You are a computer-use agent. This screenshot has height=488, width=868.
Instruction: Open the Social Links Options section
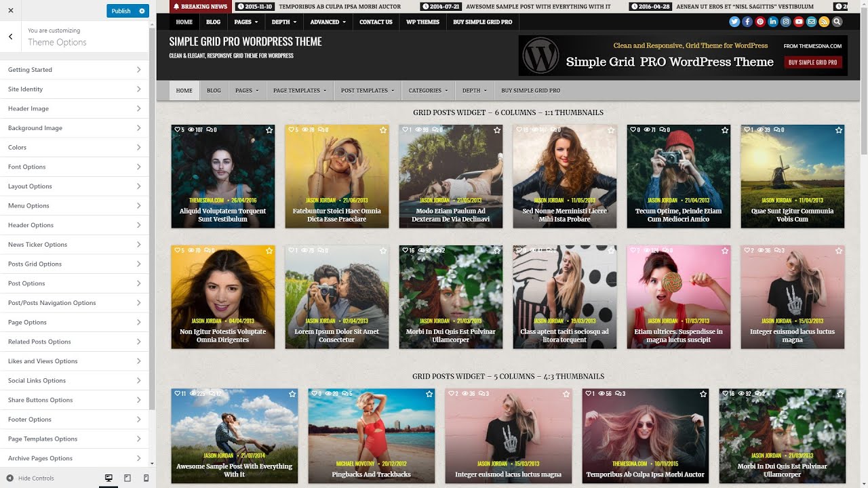pos(75,380)
